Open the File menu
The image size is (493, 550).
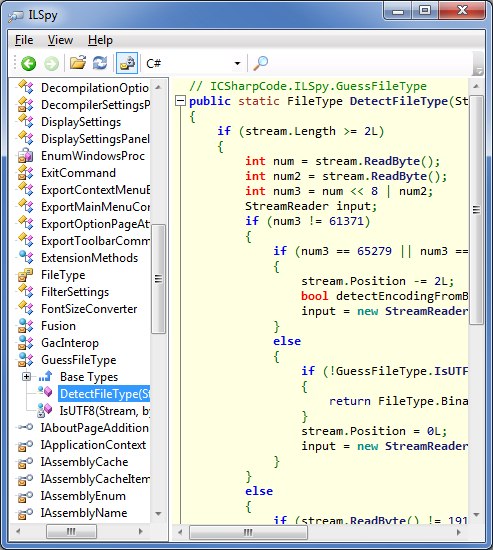[x=24, y=40]
